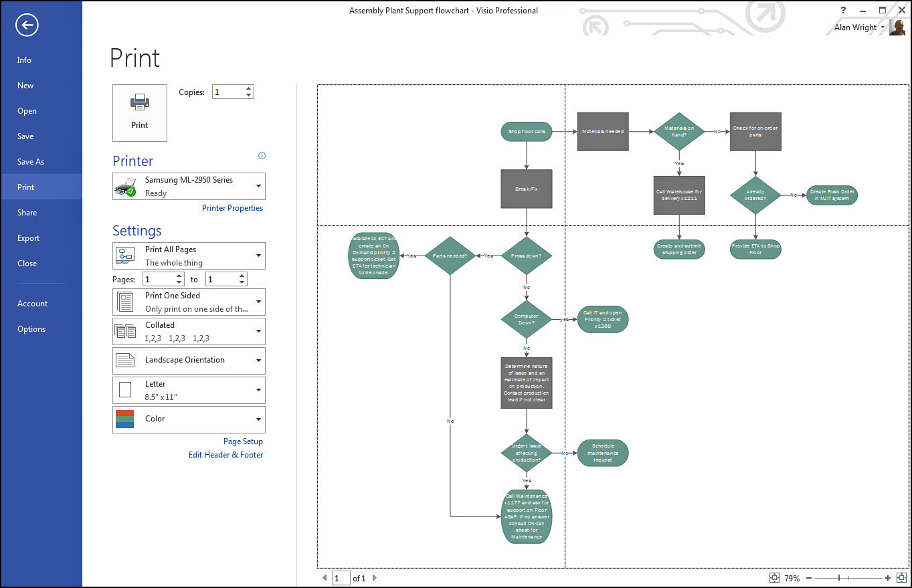Click the Shop floor calls shape in preview
The height and width of the screenshot is (588, 912).
coord(527,132)
